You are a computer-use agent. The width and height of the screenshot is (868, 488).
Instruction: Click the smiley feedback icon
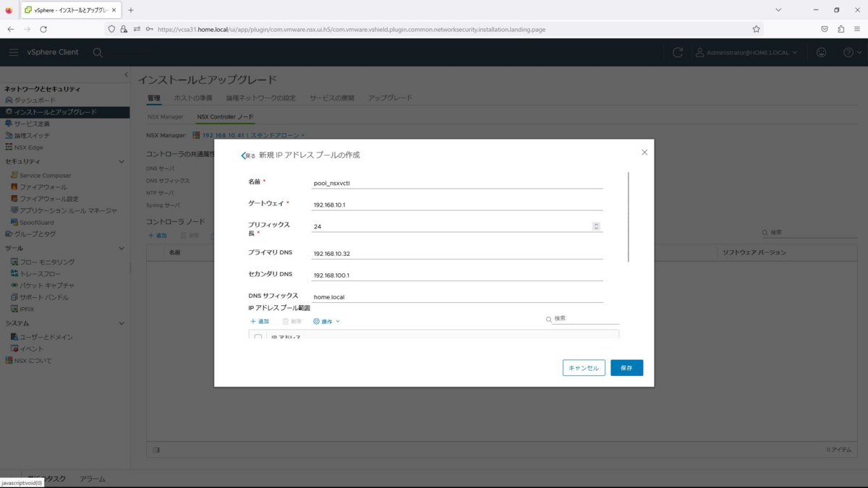(822, 52)
